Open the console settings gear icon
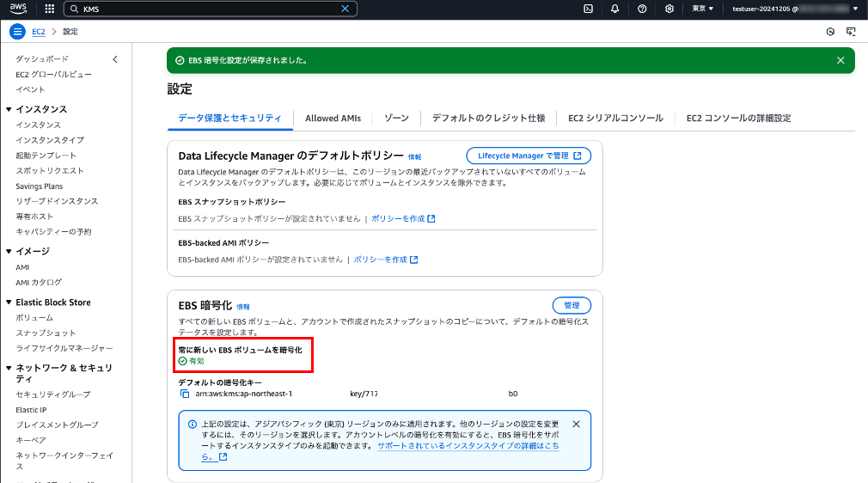This screenshot has height=483, width=868. (x=669, y=9)
